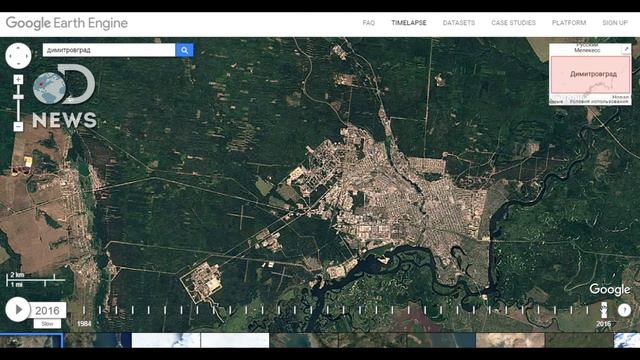Select the TIMELAPSE tab

pos(409,23)
